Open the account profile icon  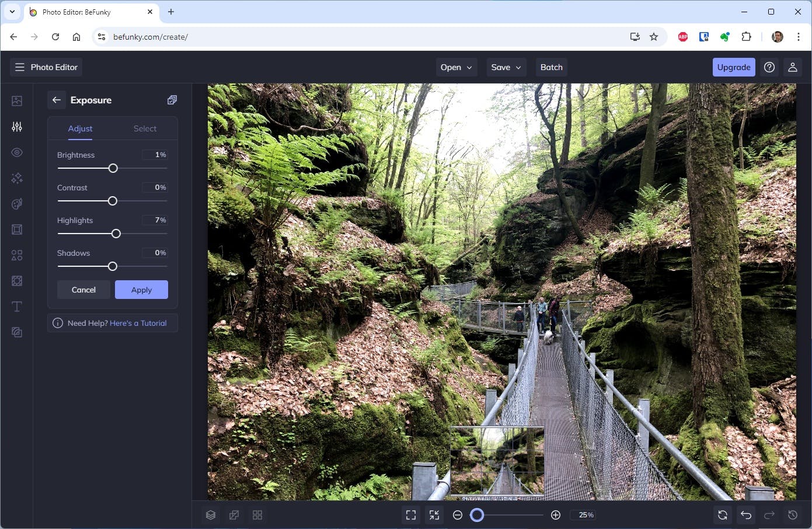(793, 67)
